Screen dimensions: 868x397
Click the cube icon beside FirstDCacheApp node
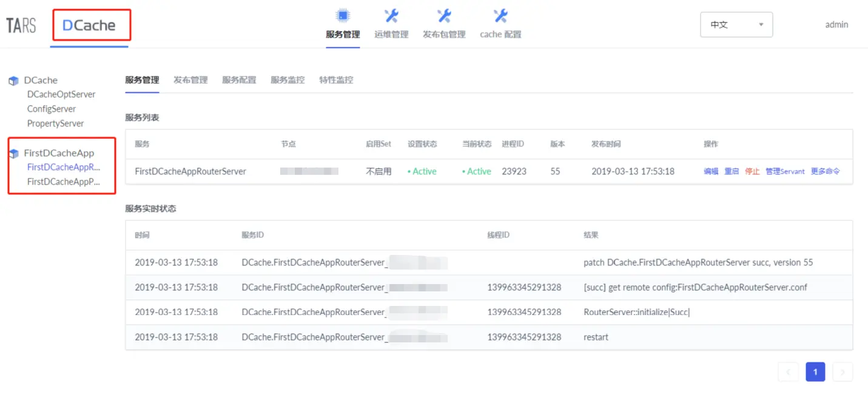coord(13,154)
